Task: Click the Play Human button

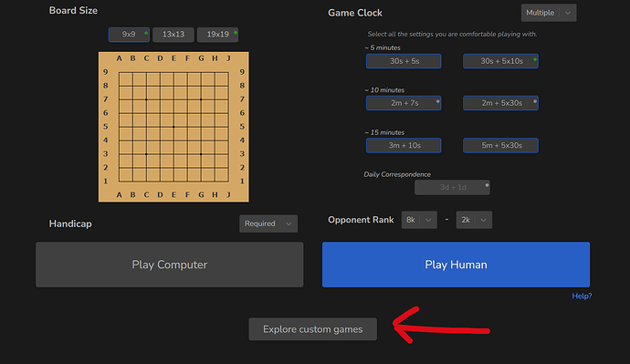Action: (456, 265)
